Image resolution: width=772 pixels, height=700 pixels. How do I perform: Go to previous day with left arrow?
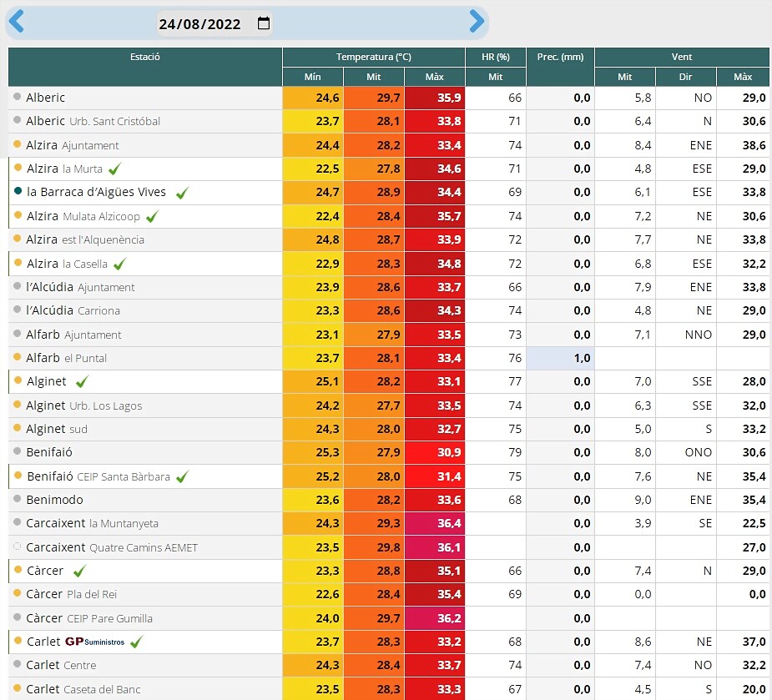(16, 22)
